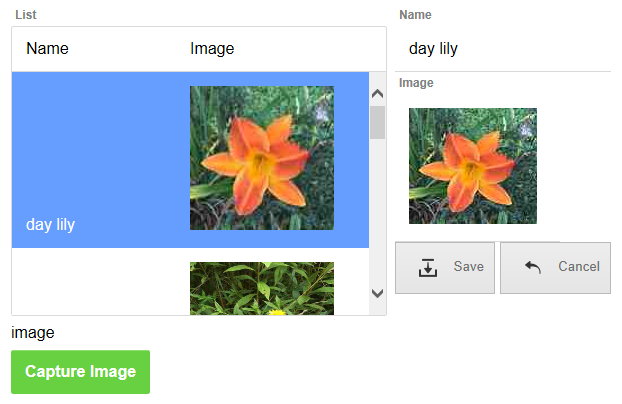Click the Cancel button
Screen dimensions: 622x404
(x=555, y=268)
